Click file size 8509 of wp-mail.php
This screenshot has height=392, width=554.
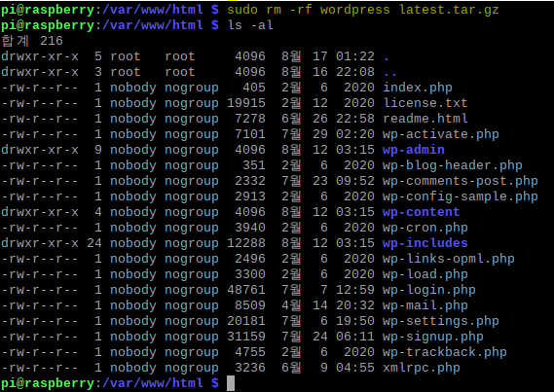(250, 305)
